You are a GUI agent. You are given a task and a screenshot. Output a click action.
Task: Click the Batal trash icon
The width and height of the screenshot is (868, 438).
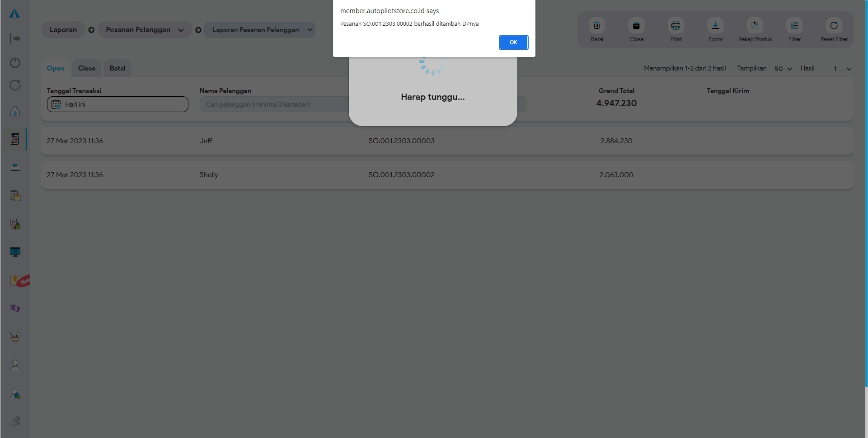(x=596, y=26)
